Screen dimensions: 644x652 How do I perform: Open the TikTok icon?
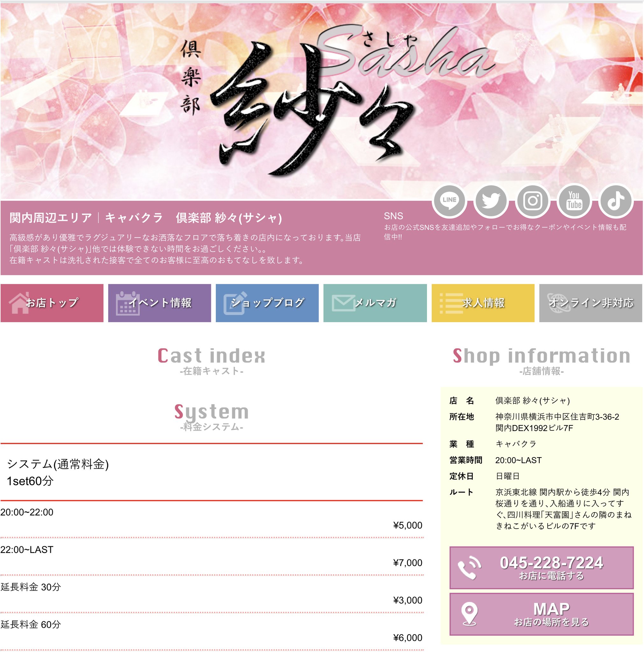point(615,201)
